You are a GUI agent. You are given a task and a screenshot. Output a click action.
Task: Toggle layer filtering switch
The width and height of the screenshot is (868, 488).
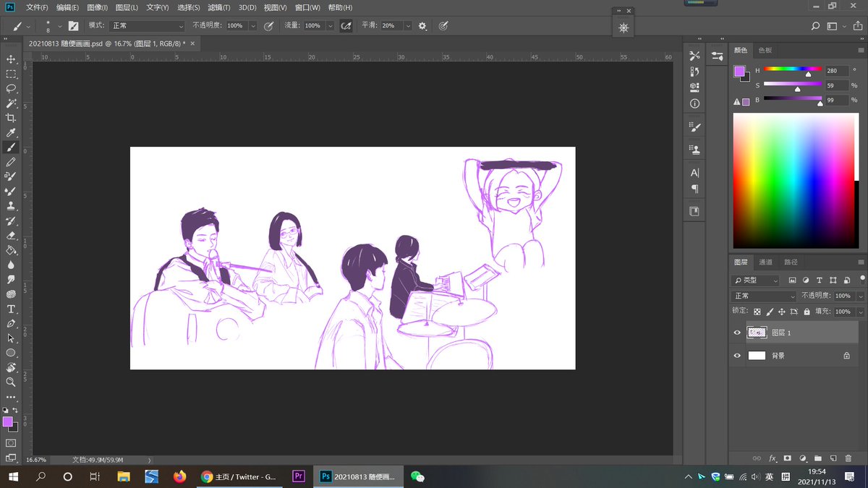click(x=861, y=279)
